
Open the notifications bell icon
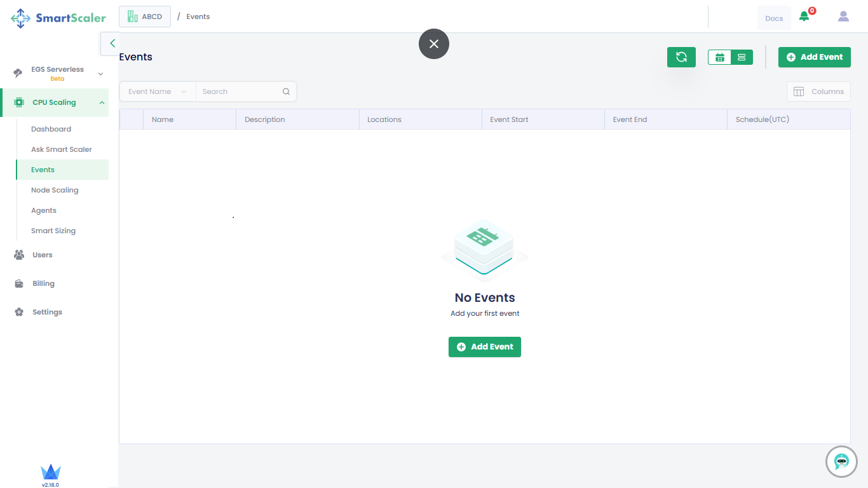click(x=804, y=17)
